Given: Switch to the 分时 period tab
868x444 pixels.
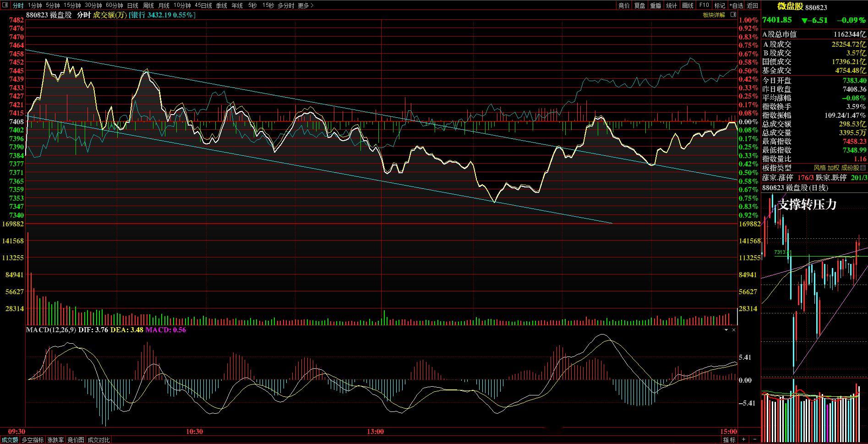Looking at the screenshot, I should [x=18, y=5].
